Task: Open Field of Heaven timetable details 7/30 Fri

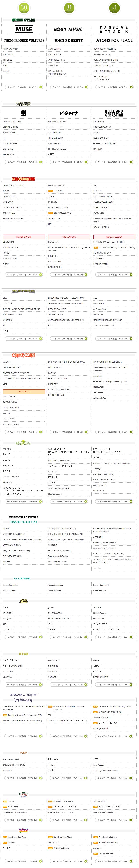Action: click(24, 338)
